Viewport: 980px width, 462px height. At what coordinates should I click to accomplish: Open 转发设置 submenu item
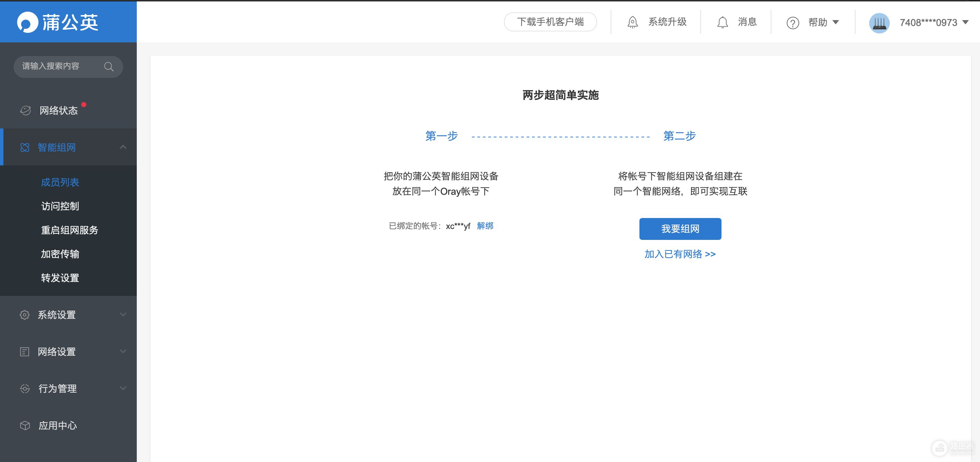tap(60, 278)
